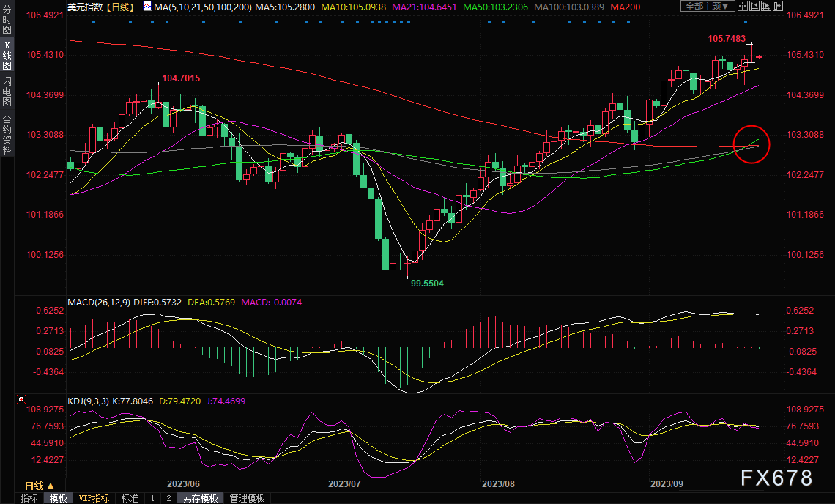
Task: Click the MA indicator chart icon
Action: pos(147,7)
